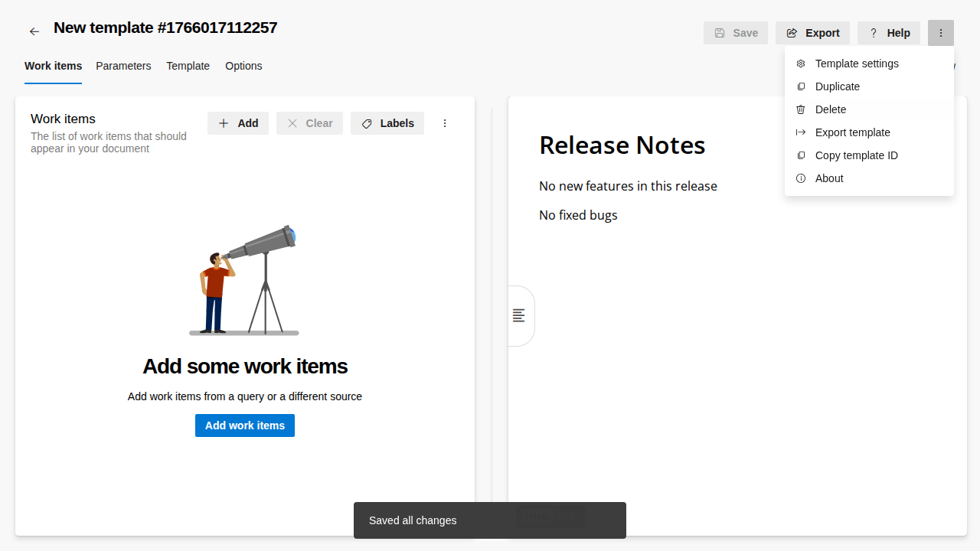Viewport: 980px width, 551px height.
Task: Click the back arrow beside template title
Action: [x=34, y=31]
